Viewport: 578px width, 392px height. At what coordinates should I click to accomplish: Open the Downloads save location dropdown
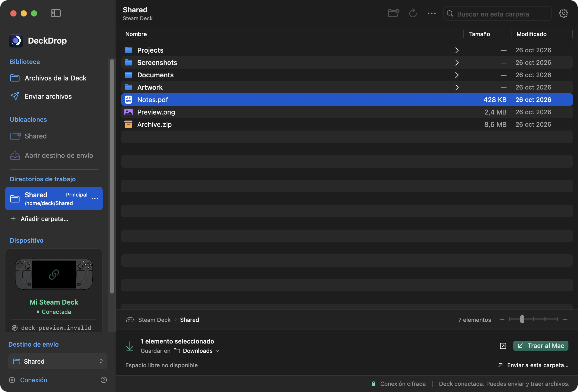click(x=196, y=351)
